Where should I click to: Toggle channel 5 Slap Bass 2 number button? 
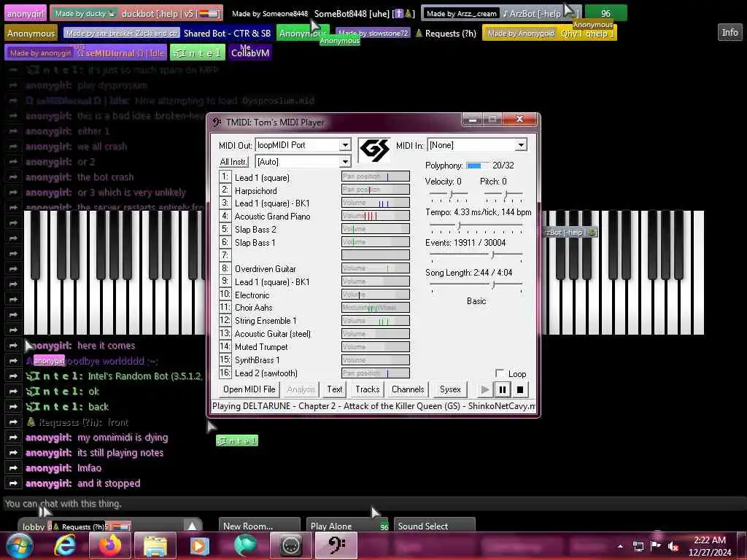(225, 229)
